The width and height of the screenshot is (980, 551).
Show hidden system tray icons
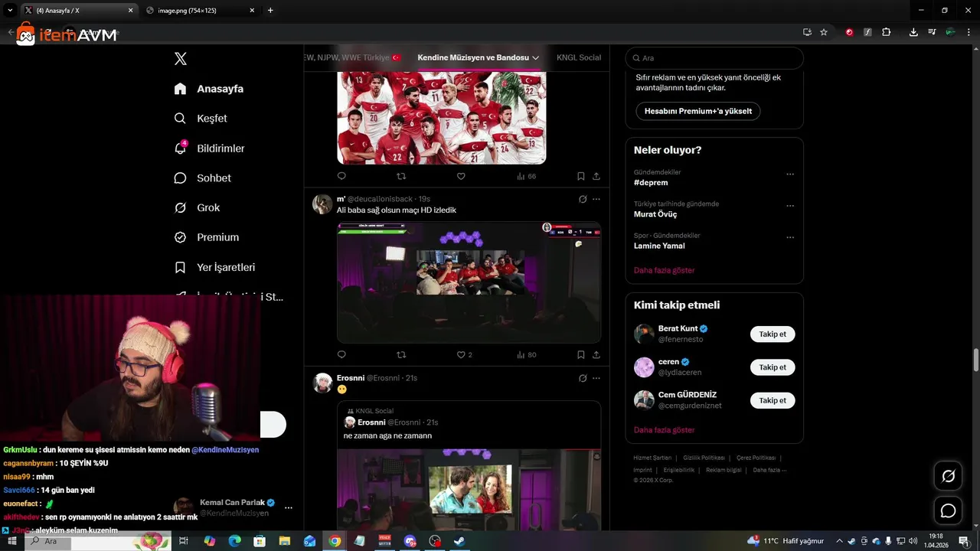coord(839,541)
